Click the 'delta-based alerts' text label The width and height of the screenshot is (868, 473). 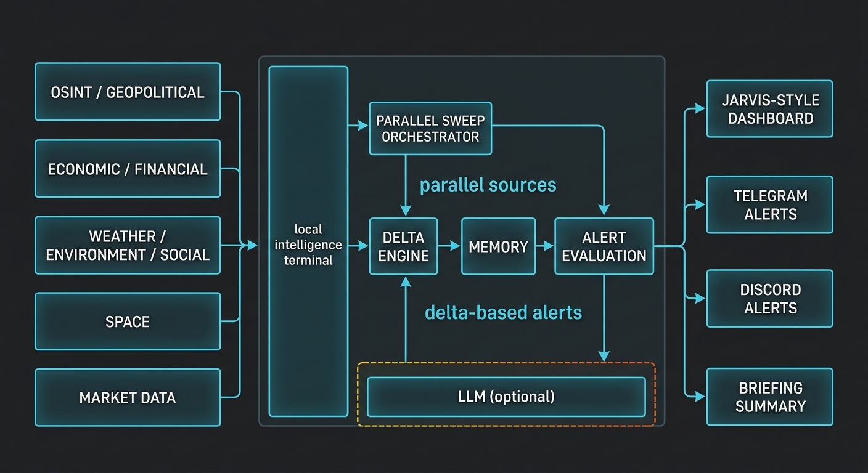503,312
